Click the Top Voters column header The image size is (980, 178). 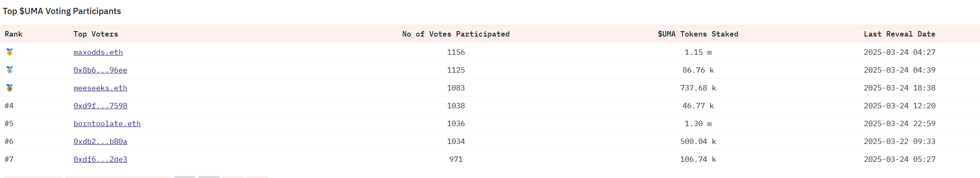[x=96, y=34]
